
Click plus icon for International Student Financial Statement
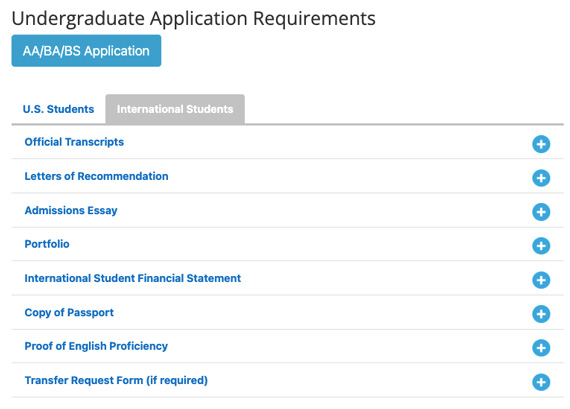click(x=541, y=280)
